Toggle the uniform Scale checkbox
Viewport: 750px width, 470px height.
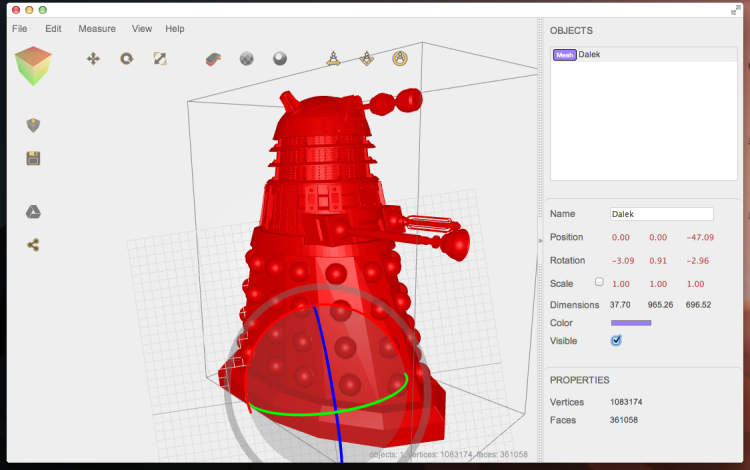pos(599,282)
